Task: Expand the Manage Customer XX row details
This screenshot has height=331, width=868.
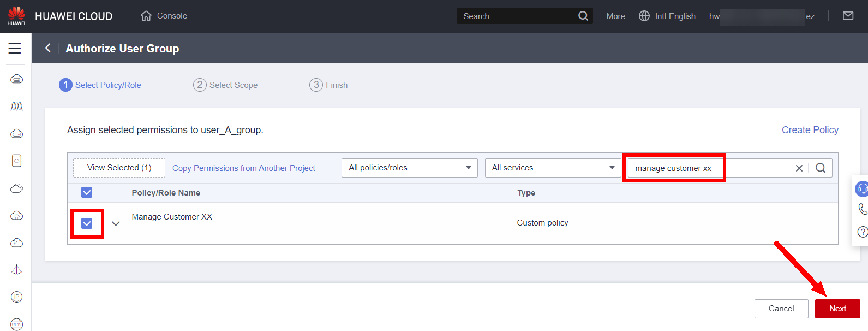Action: 116,223
